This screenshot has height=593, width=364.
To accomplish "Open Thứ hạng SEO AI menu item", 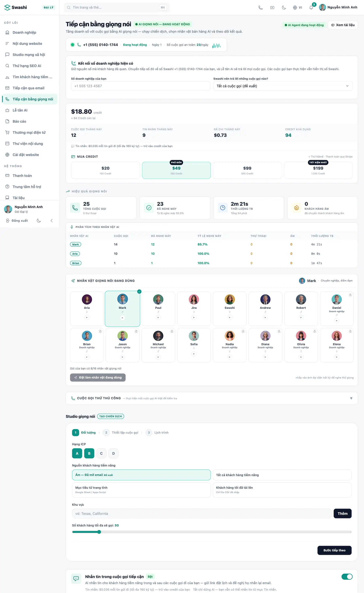I will click(x=30, y=66).
